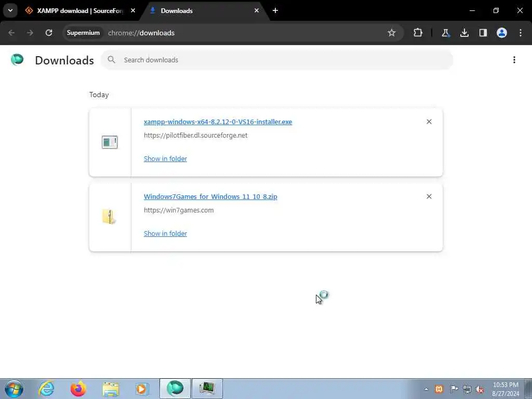
Task: Open xampp-windows-x64-8.2.12-0-VS16-installer.exe file link
Action: [218, 122]
